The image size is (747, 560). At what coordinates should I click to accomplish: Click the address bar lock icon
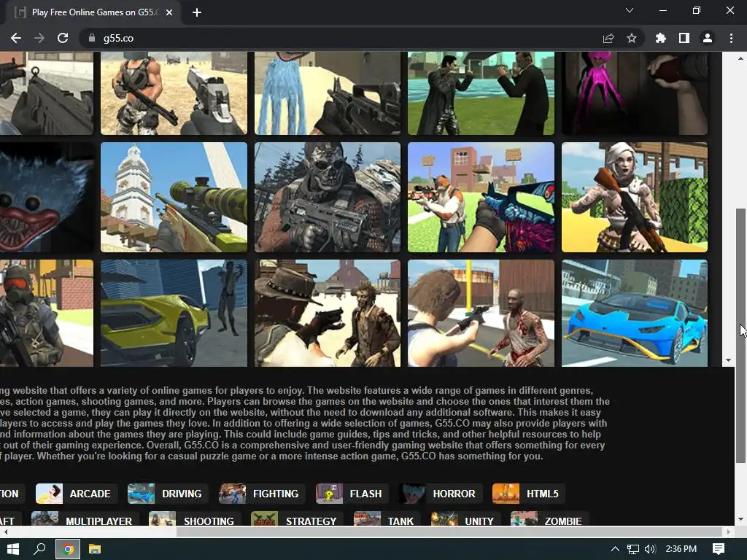[x=92, y=38]
